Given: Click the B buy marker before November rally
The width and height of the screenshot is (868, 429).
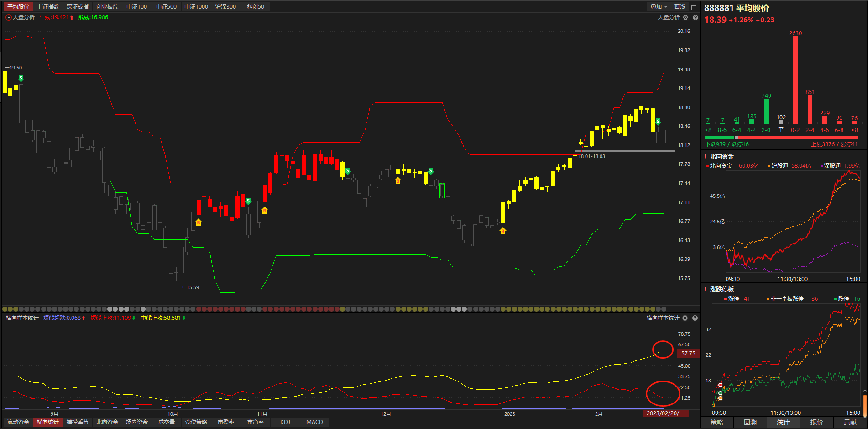Looking at the screenshot, I should 265,211.
